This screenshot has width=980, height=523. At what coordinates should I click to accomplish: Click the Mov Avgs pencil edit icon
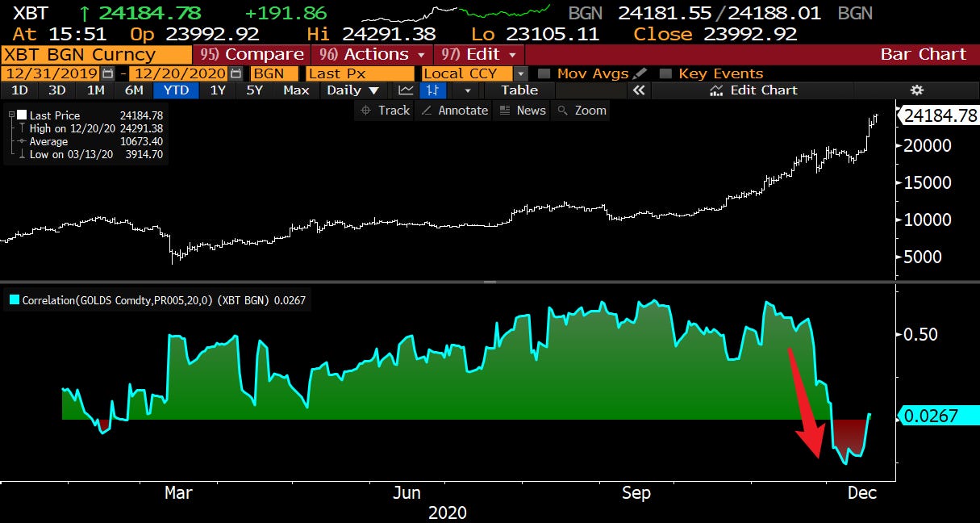pyautogui.click(x=640, y=73)
